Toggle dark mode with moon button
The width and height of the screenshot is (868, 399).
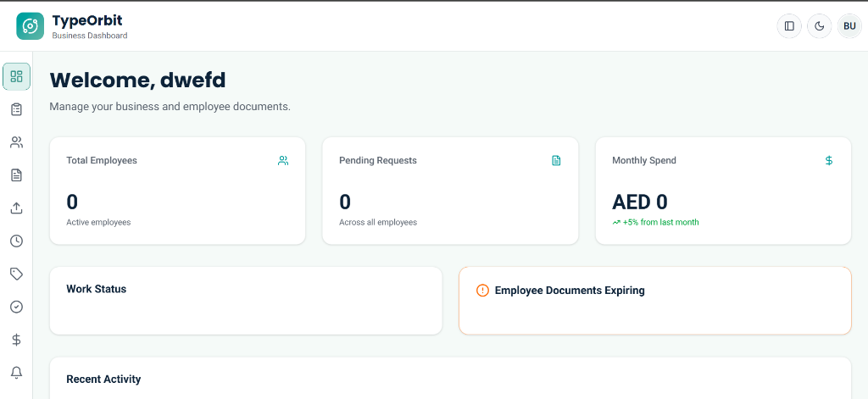[x=819, y=26]
